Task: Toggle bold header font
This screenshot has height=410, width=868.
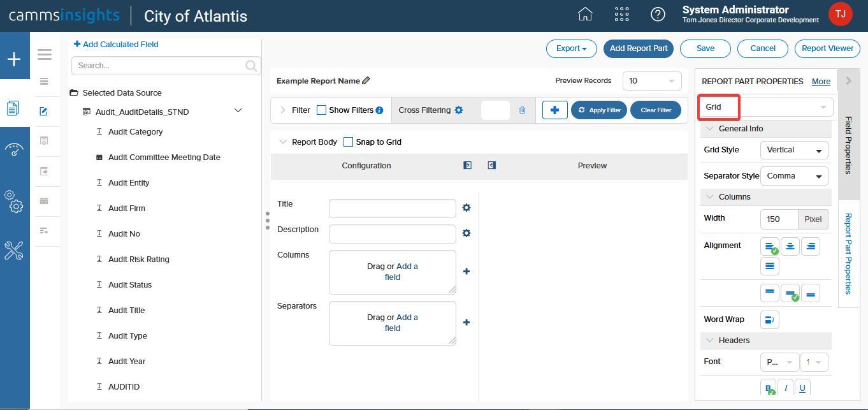Action: pyautogui.click(x=770, y=388)
